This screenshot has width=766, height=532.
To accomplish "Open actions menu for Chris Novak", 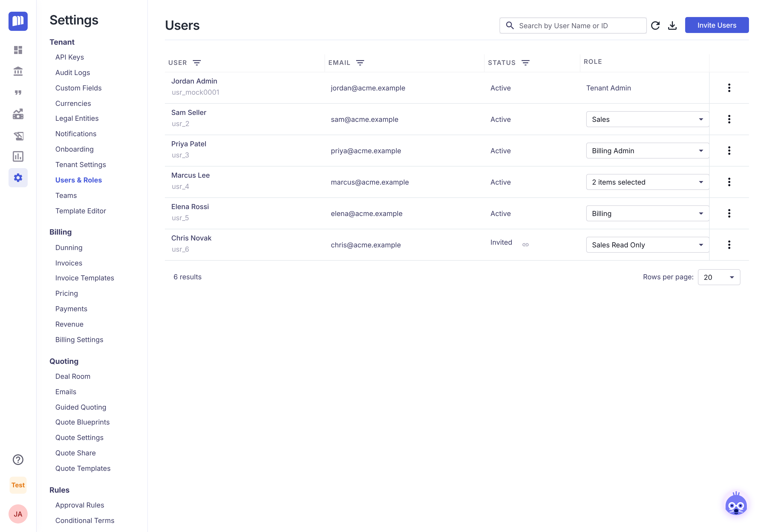I will pos(729,245).
